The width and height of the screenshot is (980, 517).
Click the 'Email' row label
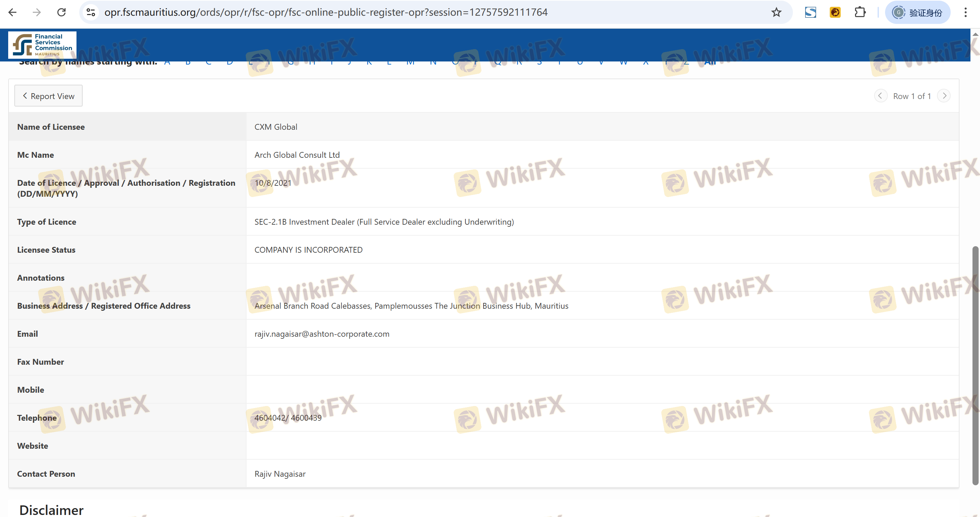(27, 334)
